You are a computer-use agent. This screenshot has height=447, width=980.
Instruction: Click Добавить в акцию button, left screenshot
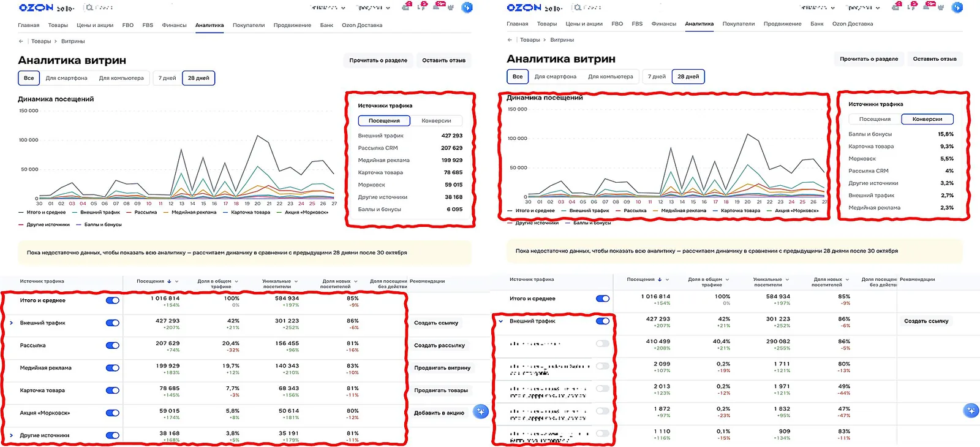[439, 413]
